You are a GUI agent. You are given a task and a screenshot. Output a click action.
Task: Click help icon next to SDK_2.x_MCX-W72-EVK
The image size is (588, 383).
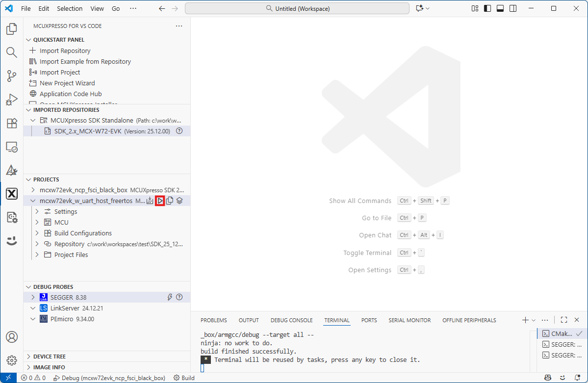click(x=179, y=131)
